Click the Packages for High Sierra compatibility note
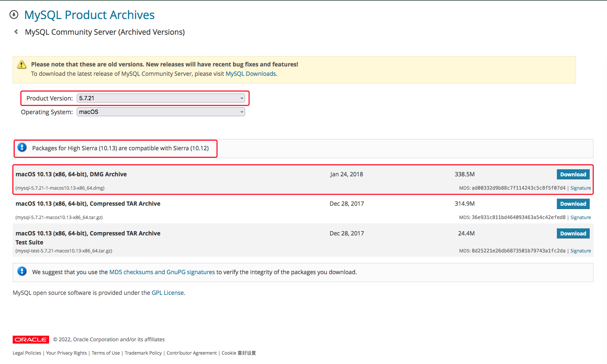The width and height of the screenshot is (607, 364). [x=121, y=148]
